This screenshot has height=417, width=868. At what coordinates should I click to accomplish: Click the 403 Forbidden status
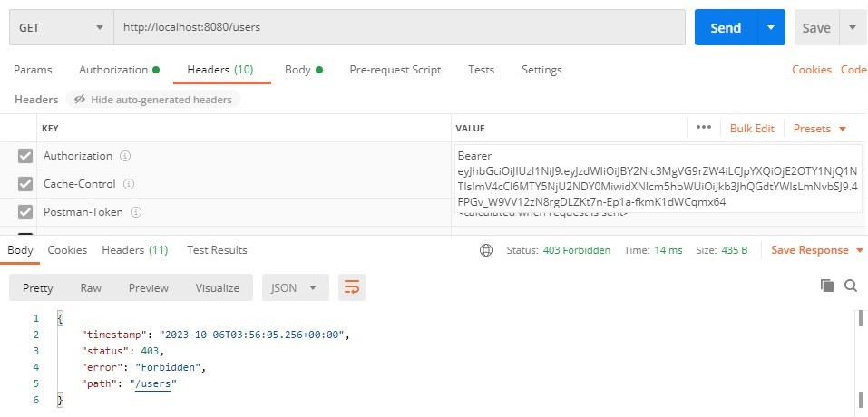point(577,250)
